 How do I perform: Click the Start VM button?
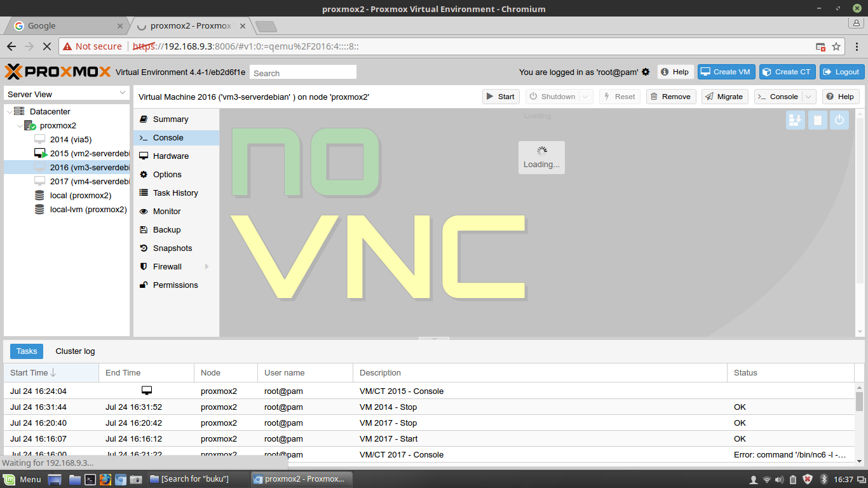(501, 97)
